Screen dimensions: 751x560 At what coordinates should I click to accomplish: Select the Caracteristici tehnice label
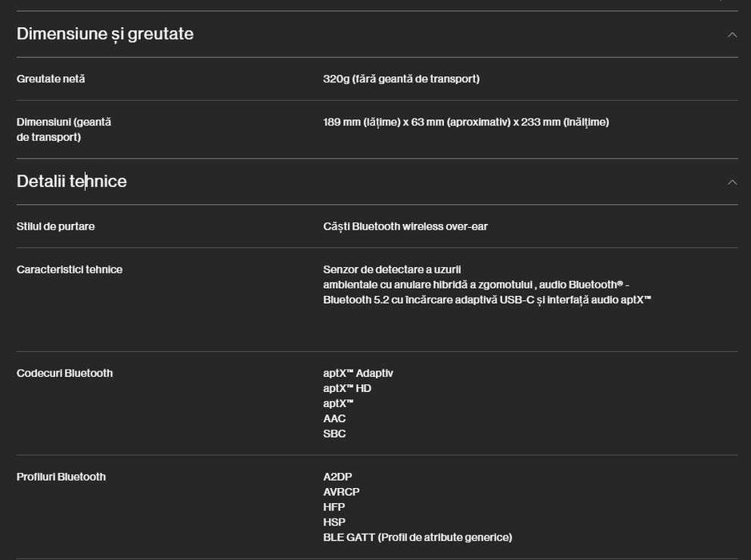coord(70,270)
